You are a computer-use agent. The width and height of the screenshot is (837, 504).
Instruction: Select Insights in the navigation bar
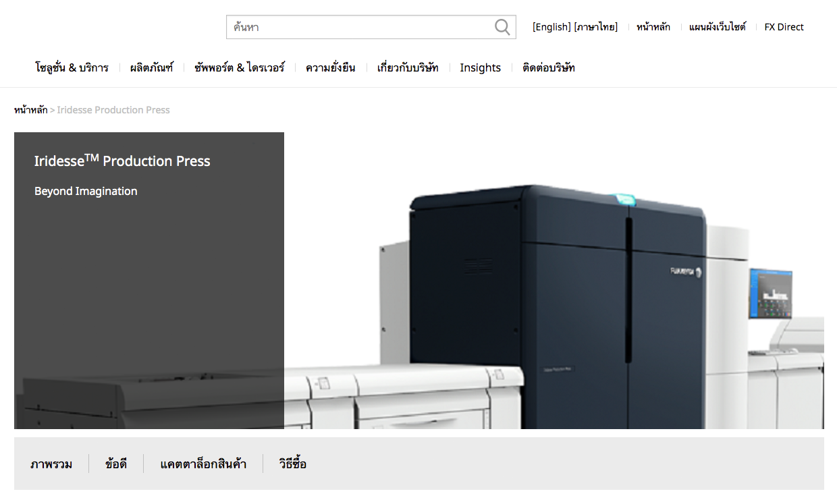coord(480,67)
